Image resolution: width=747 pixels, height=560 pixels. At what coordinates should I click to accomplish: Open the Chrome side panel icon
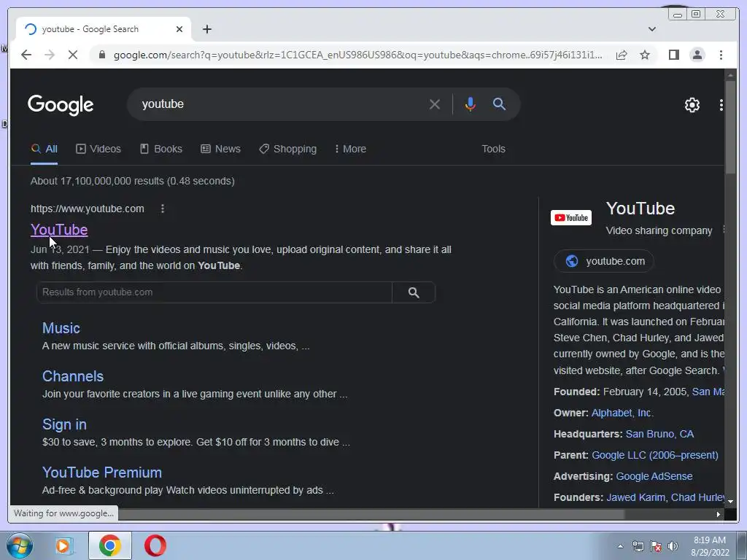click(x=673, y=55)
